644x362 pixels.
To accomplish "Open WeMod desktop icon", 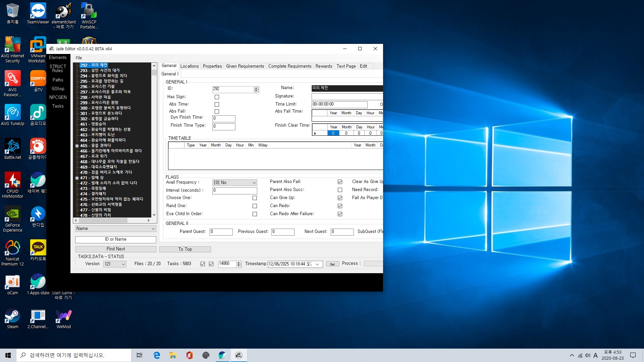I will point(63,318).
